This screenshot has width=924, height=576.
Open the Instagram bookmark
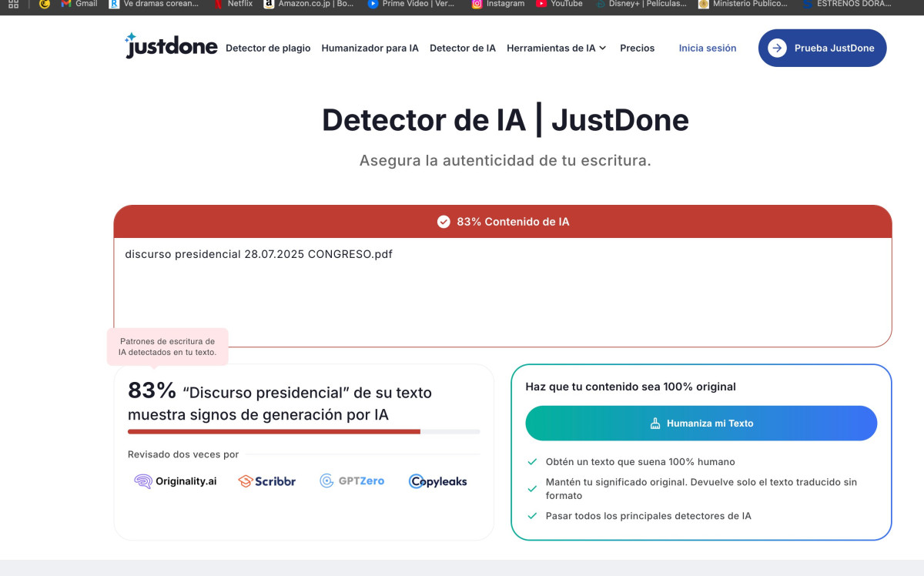498,4
